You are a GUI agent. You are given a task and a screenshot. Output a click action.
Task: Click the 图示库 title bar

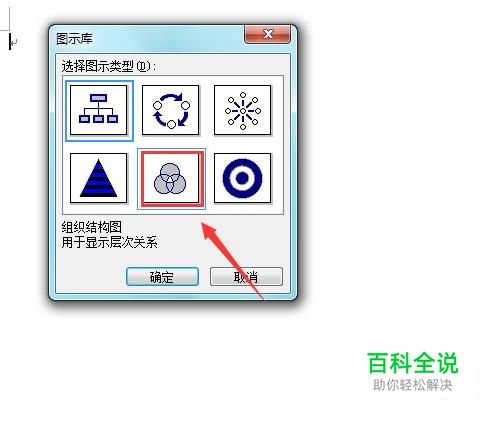click(147, 38)
